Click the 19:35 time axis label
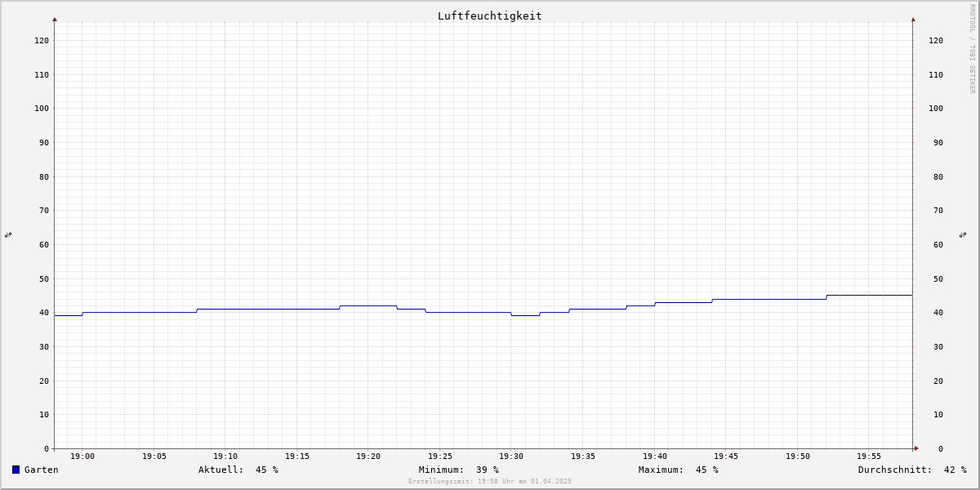The width and height of the screenshot is (980, 490). (x=583, y=457)
